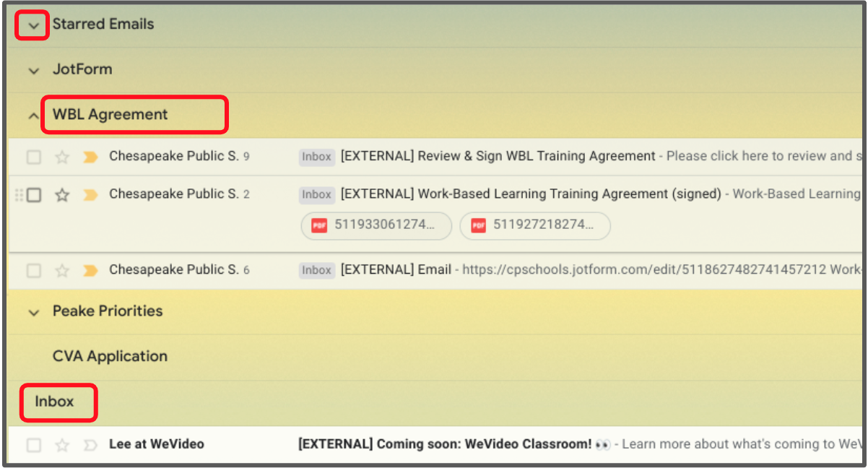Select checkbox for Work-Based Learning Training Agreement email
This screenshot has height=468, width=868.
(x=34, y=194)
